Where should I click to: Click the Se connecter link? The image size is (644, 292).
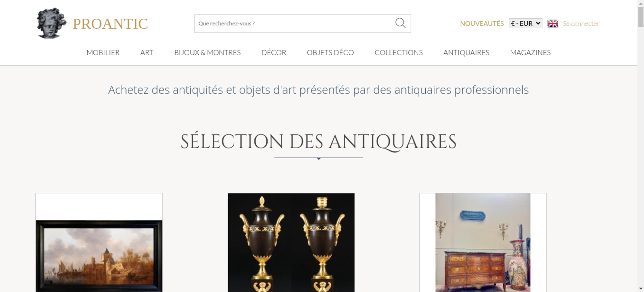tap(581, 23)
